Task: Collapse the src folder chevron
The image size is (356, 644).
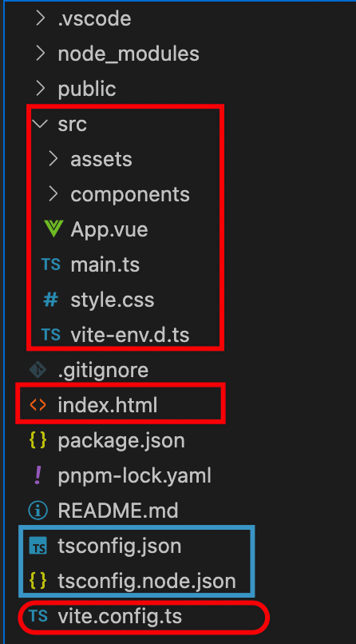Action: click(x=40, y=124)
